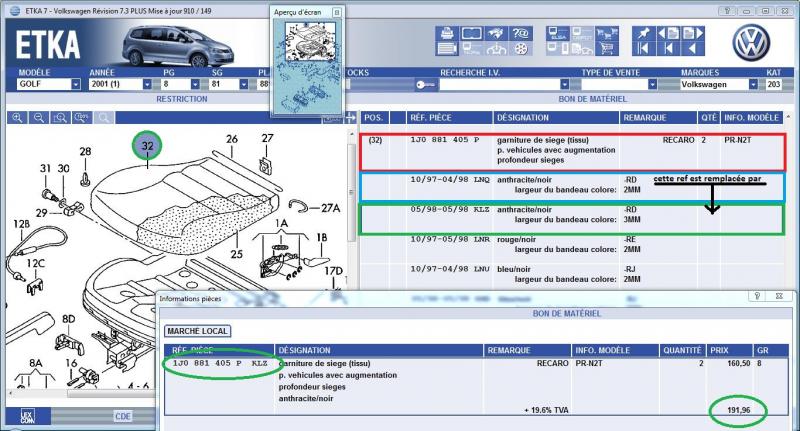Click the KAT field showing 203
Screen dimensions: 800x431
coord(773,84)
